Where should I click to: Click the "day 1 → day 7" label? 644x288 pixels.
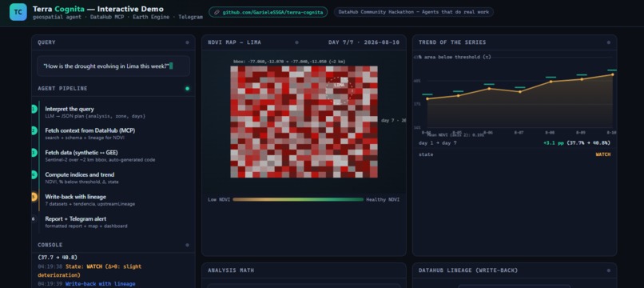click(437, 142)
